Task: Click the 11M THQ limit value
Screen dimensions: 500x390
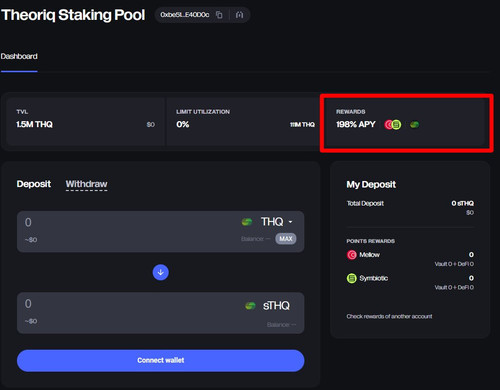Action: pos(302,124)
